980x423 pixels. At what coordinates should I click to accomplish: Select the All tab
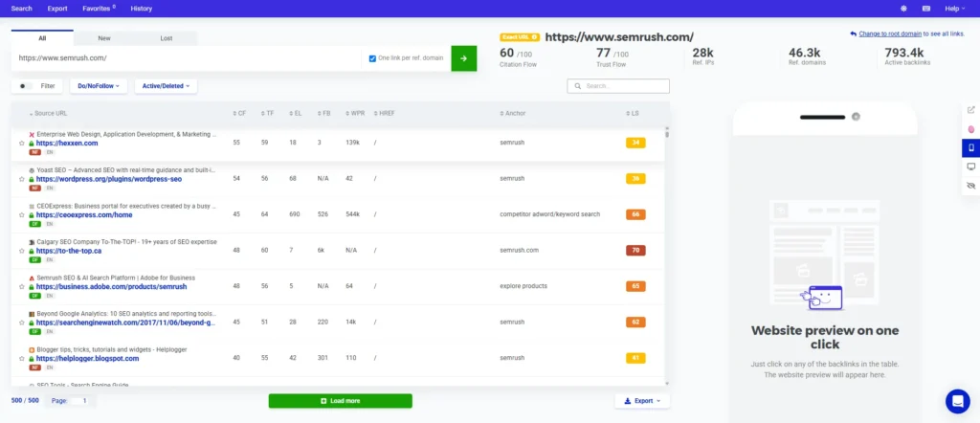tap(42, 38)
